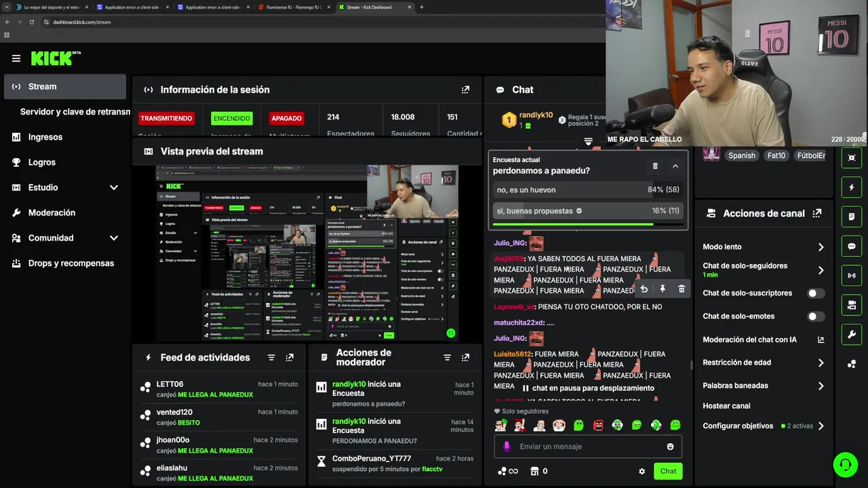
Task: Delete the current poll with trash icon
Action: (655, 165)
